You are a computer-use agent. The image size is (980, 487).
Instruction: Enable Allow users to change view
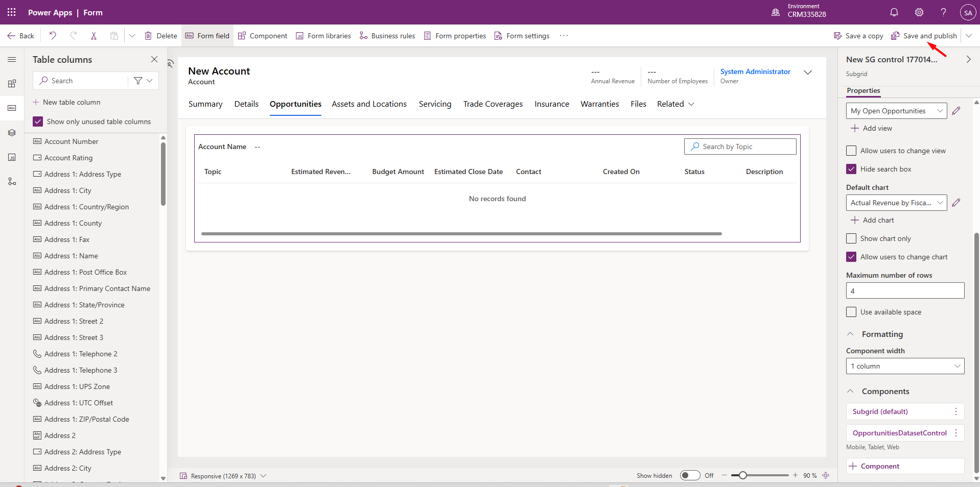pyautogui.click(x=851, y=151)
